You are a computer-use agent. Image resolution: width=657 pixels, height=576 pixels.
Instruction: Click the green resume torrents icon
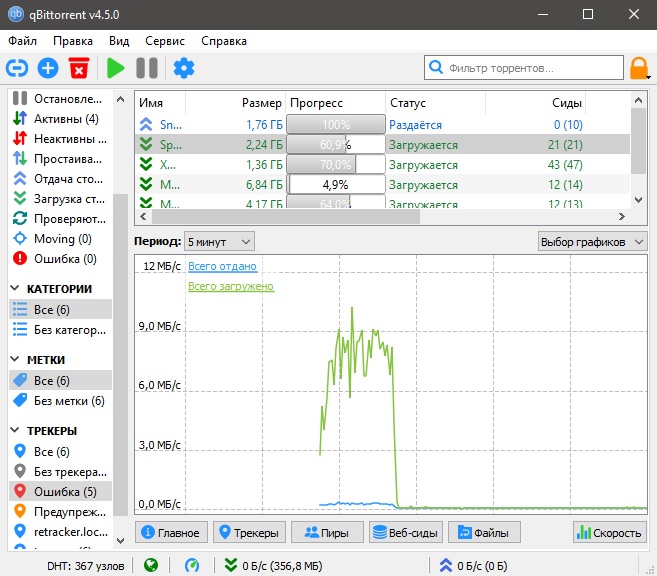116,68
